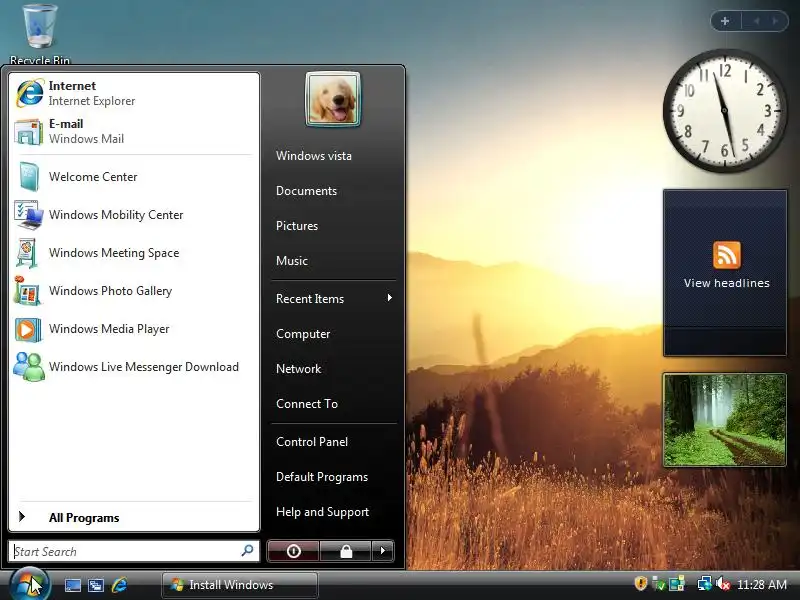
Task: Click the network connection tray icon
Action: (704, 583)
